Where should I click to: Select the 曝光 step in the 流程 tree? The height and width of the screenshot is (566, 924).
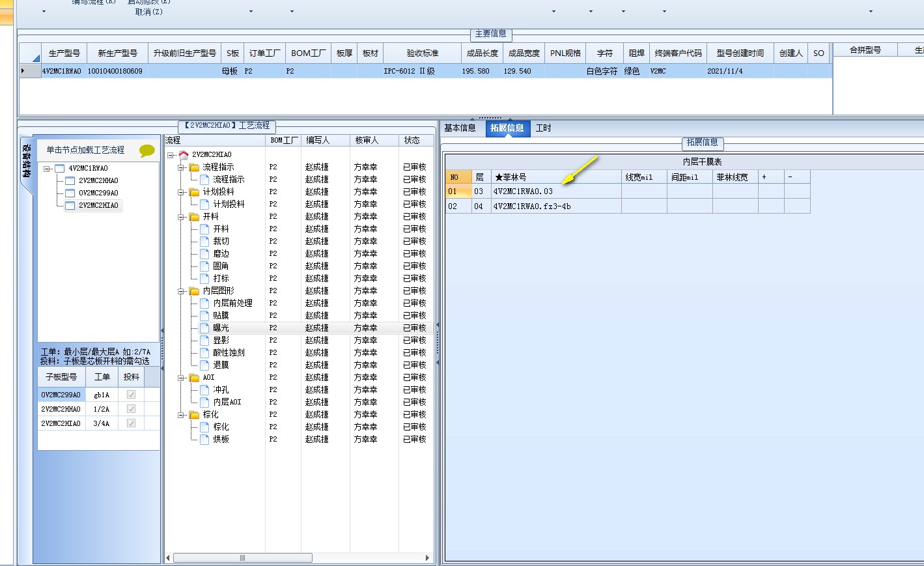click(221, 328)
